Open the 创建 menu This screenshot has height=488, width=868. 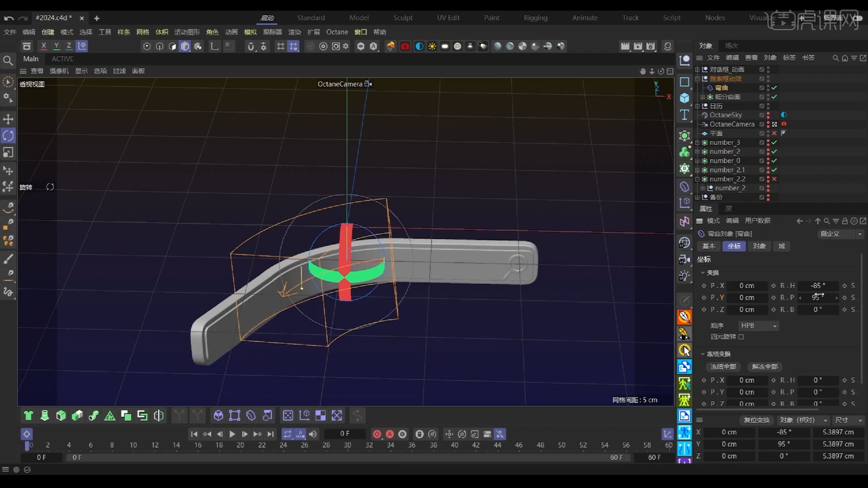(x=47, y=32)
